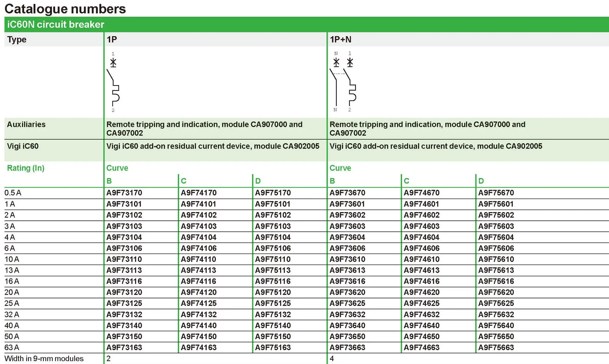Viewport: 609px width, 364px height.
Task: Click the 'Auxiliaries' row label
Action: click(x=26, y=124)
